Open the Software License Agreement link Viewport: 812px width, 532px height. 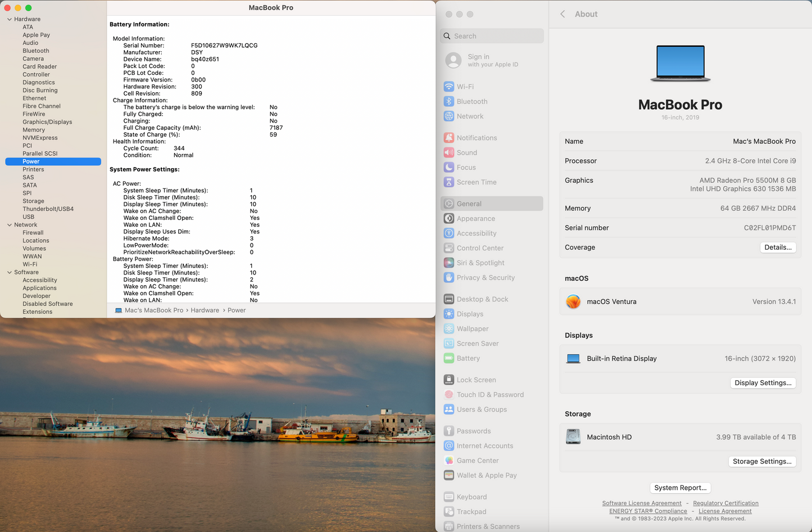[641, 503]
